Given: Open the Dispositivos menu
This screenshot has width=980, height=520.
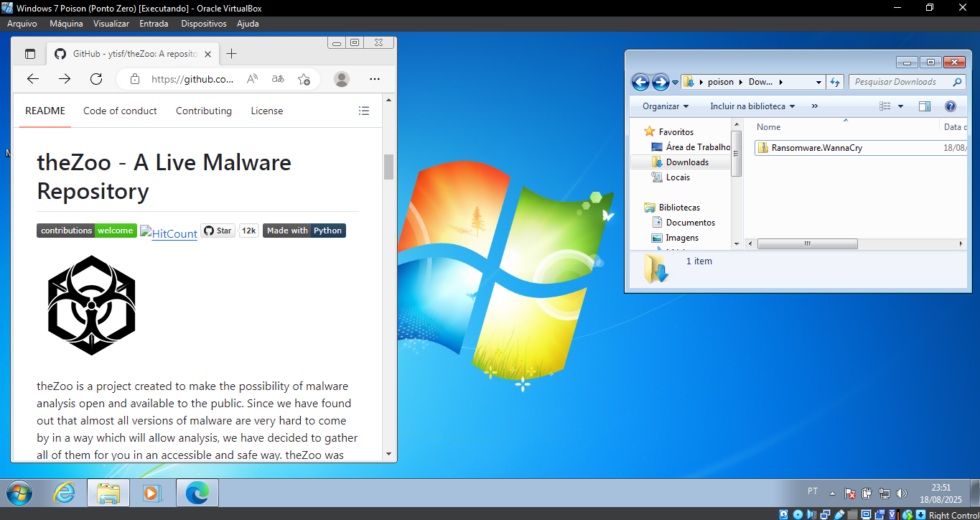Looking at the screenshot, I should pos(204,24).
